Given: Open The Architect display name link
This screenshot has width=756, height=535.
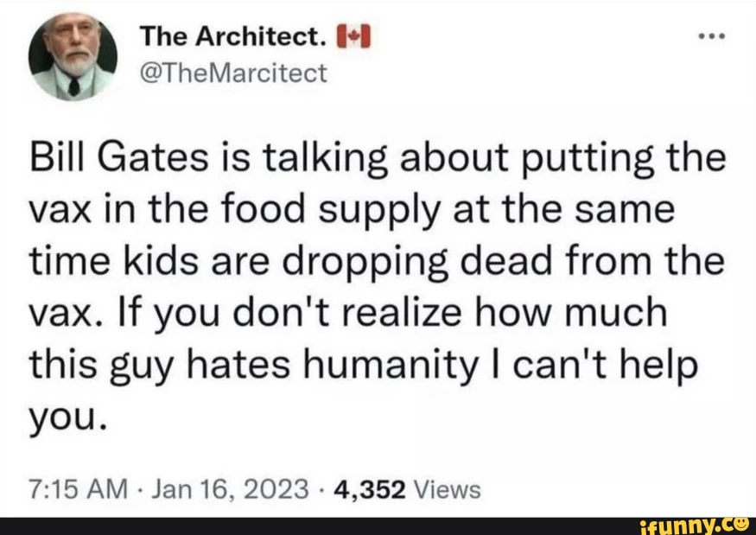Looking at the screenshot, I should tap(233, 37).
